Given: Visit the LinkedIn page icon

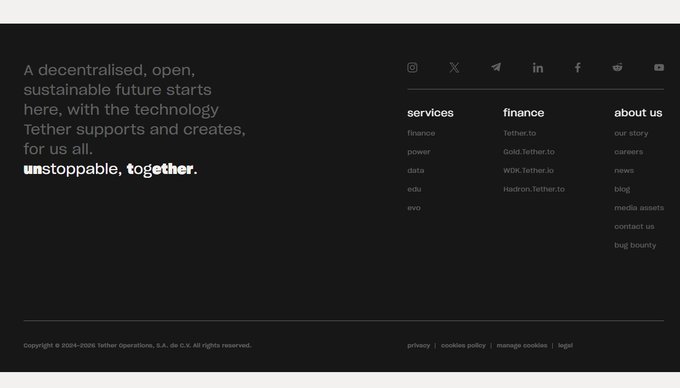Looking at the screenshot, I should (538, 68).
